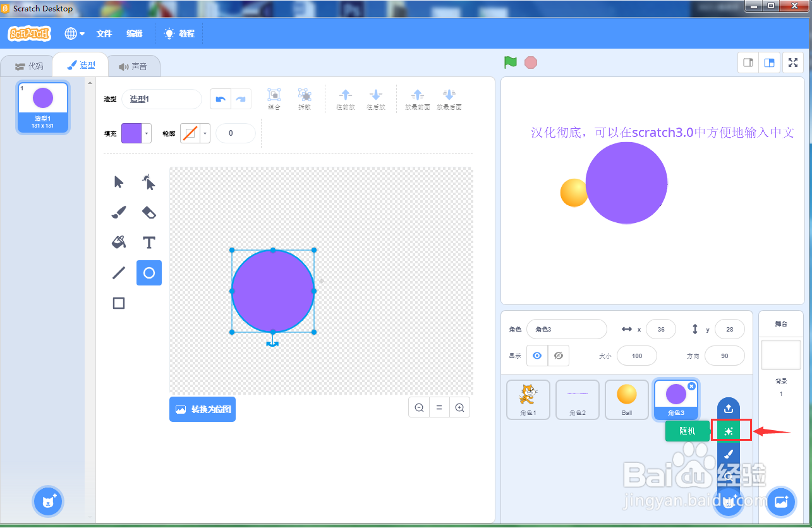Click the 转换为位图 button
Screen dimensions: 812x528
pyautogui.click(x=202, y=409)
